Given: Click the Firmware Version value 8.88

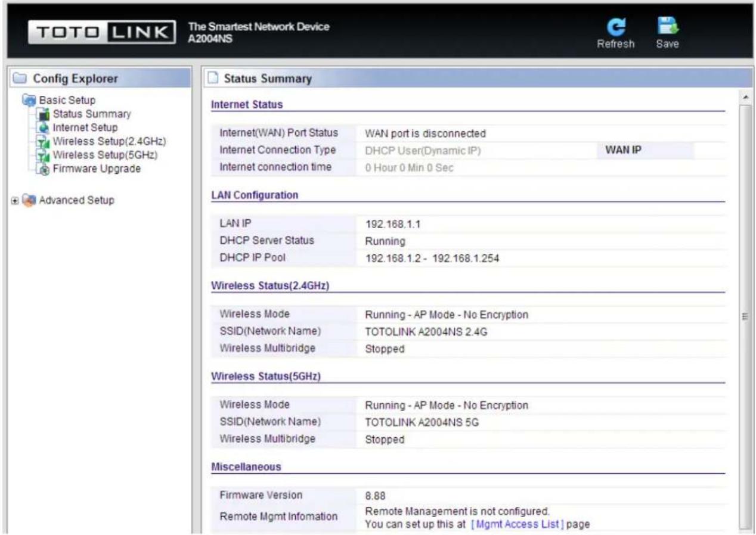Looking at the screenshot, I should [x=376, y=496].
